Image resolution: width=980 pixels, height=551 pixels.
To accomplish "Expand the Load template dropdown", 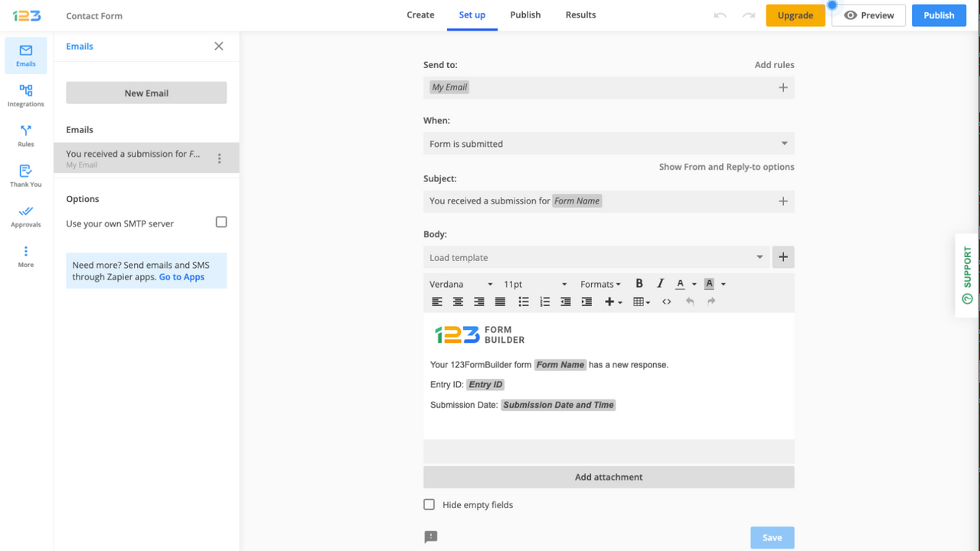I will point(596,257).
